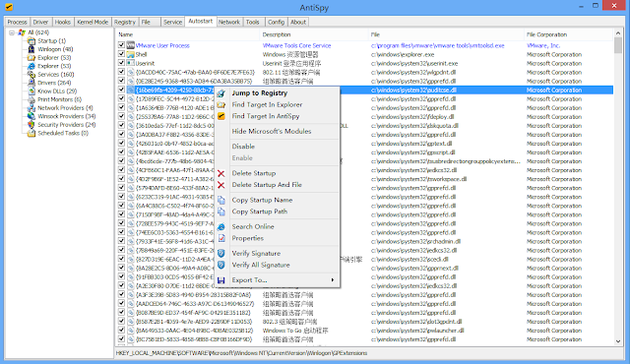Click the red X beside Delete Startup And File
Viewport: 630px width, 364px height.
(220, 185)
